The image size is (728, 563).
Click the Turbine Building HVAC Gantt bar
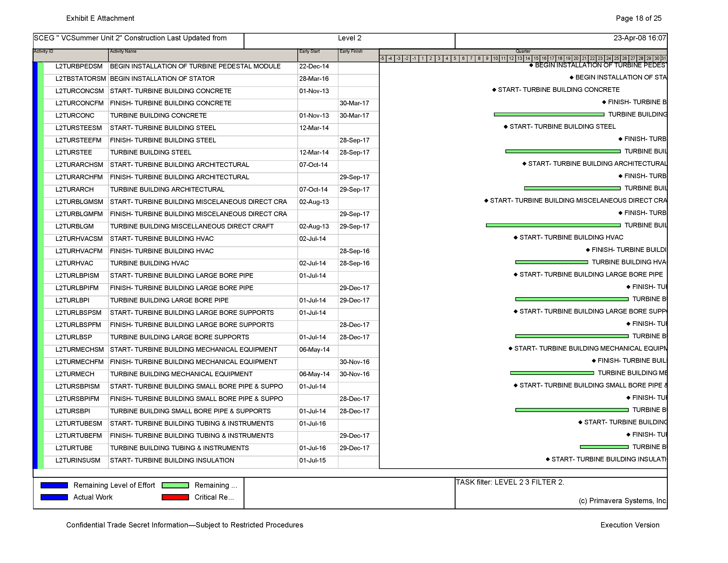(x=552, y=262)
